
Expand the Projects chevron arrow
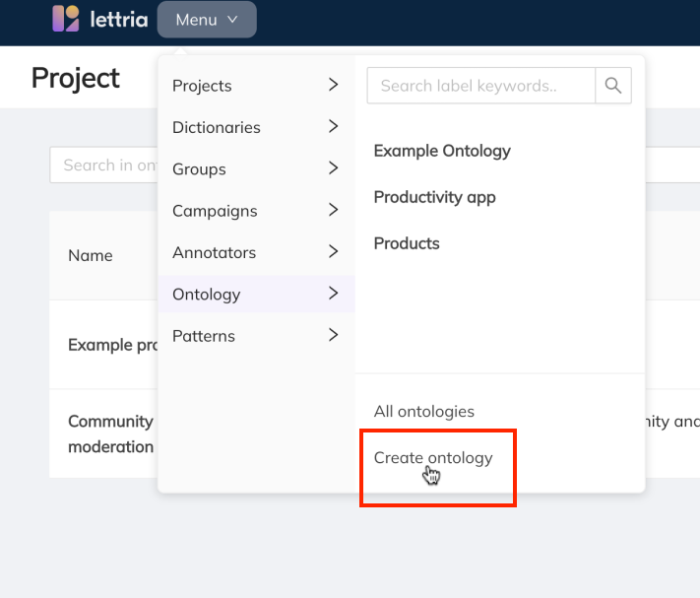pos(333,85)
